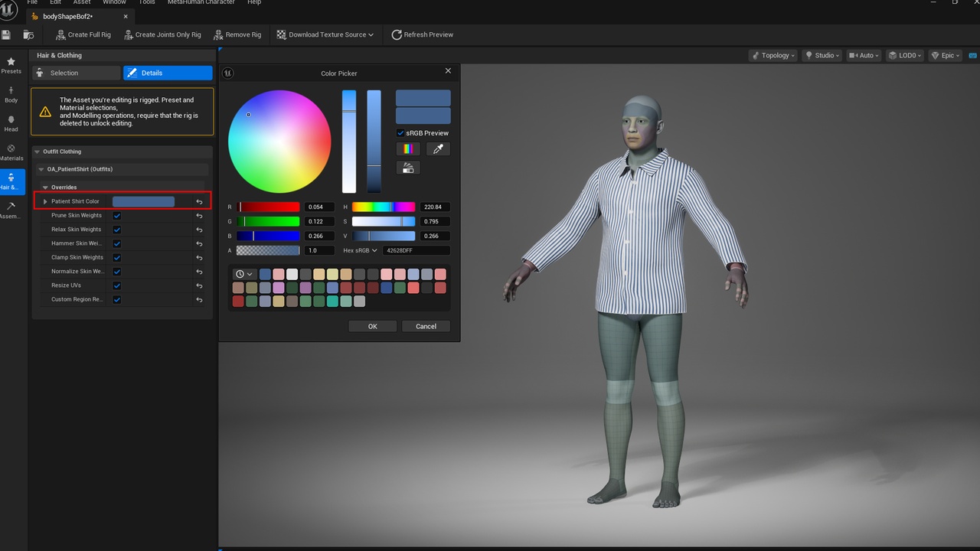Open the Hair & Clothing sidebar panel
This screenshot has height=551, width=980.
[11, 181]
